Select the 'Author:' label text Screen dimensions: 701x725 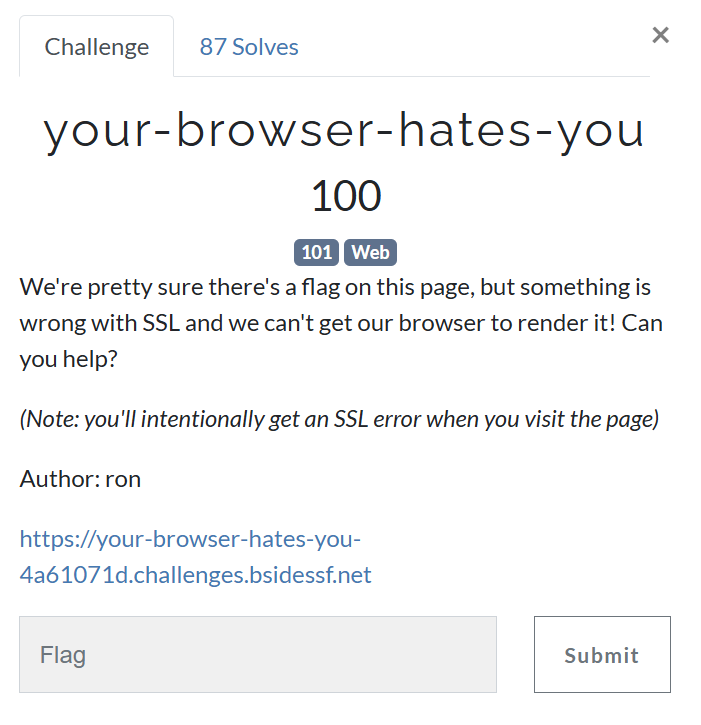pyautogui.click(x=60, y=479)
